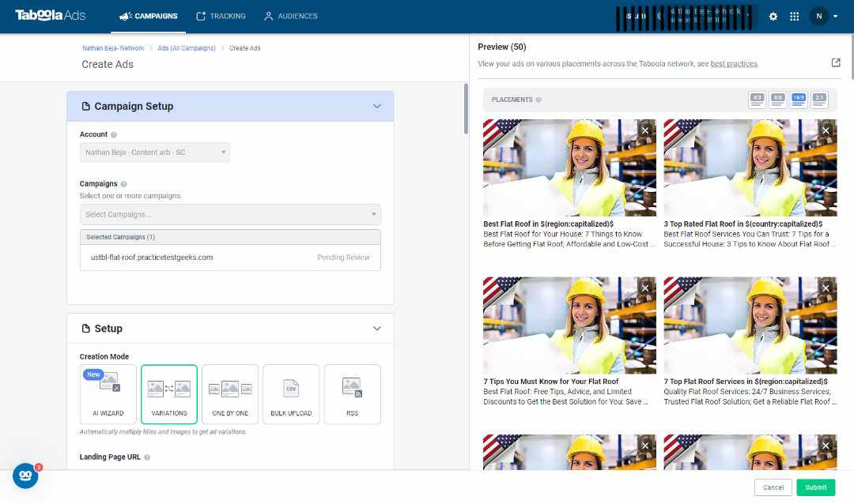
Task: Open the Audiences tab
Action: [x=290, y=17]
